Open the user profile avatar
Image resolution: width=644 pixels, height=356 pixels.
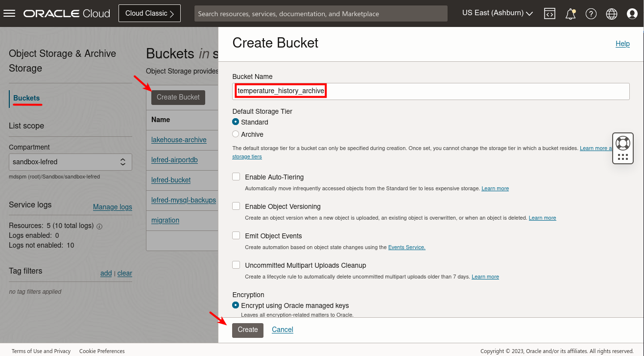tap(632, 13)
